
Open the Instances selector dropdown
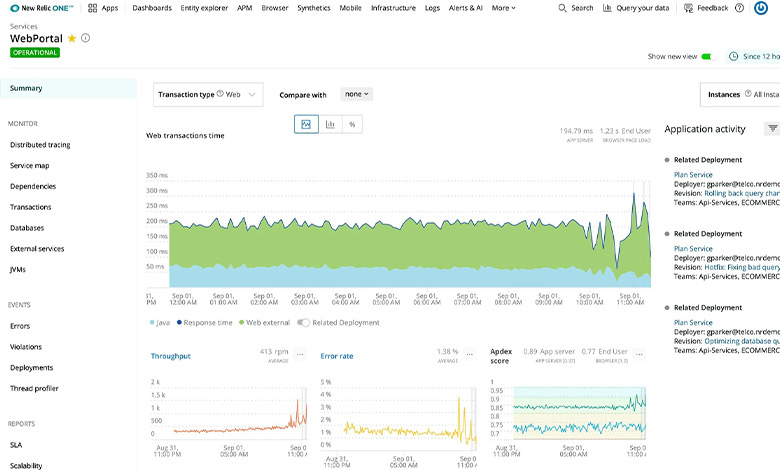(x=740, y=94)
